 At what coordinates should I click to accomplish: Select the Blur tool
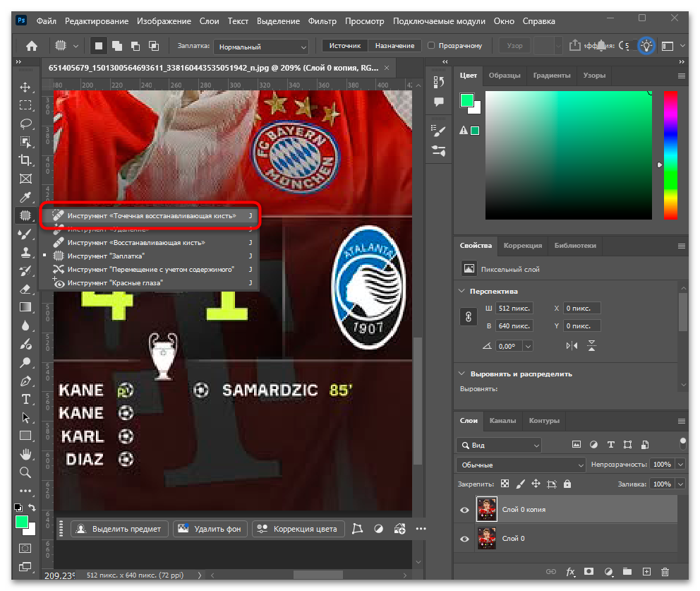[25, 326]
